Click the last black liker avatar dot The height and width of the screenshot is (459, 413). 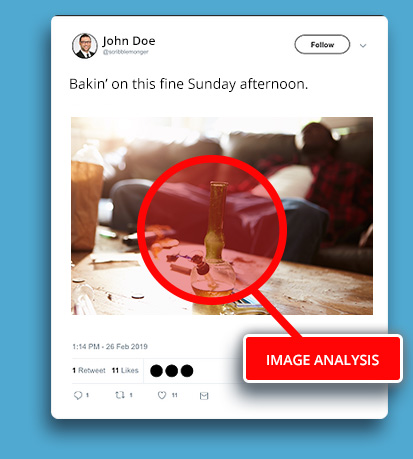click(187, 371)
